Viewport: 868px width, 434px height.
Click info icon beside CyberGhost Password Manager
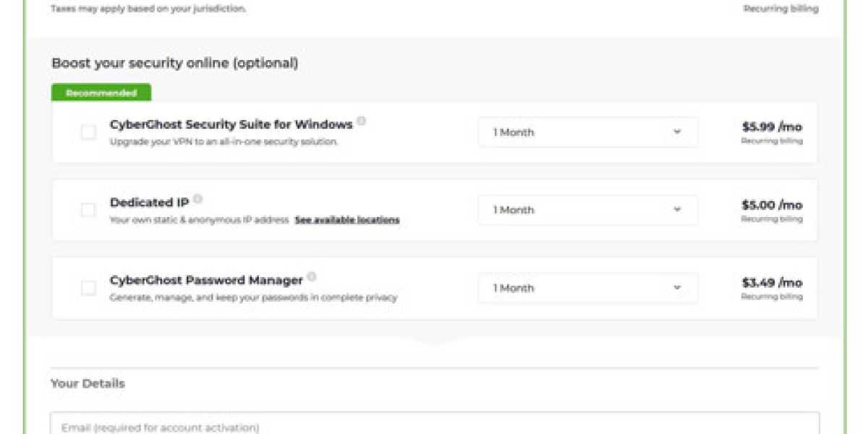coord(312,277)
